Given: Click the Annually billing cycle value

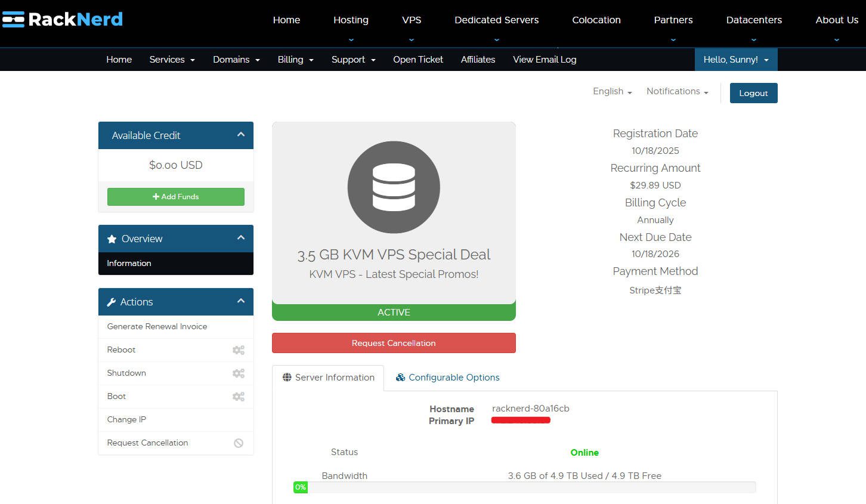Looking at the screenshot, I should (655, 220).
